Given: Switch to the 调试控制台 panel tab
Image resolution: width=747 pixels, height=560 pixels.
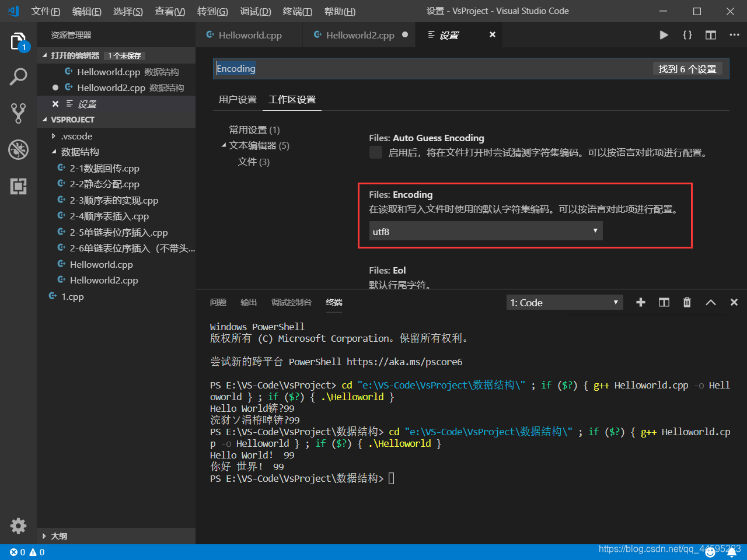Looking at the screenshot, I should click(291, 302).
